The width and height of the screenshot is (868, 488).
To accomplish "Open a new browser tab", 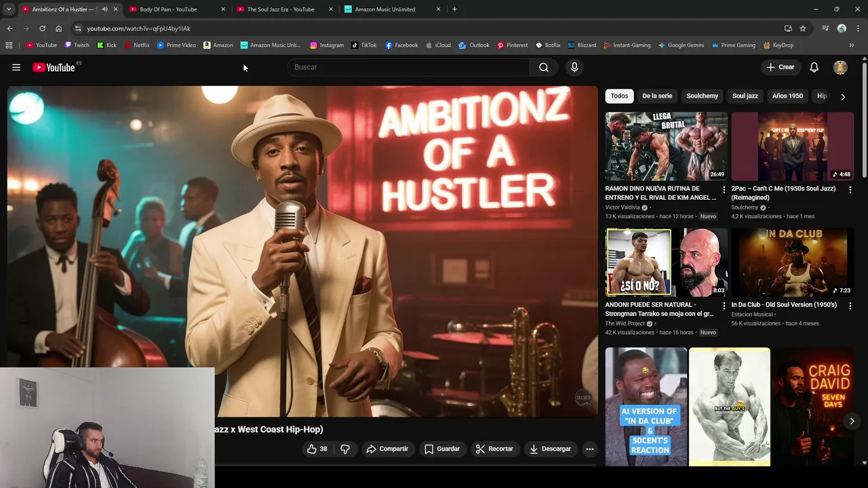I will [454, 9].
